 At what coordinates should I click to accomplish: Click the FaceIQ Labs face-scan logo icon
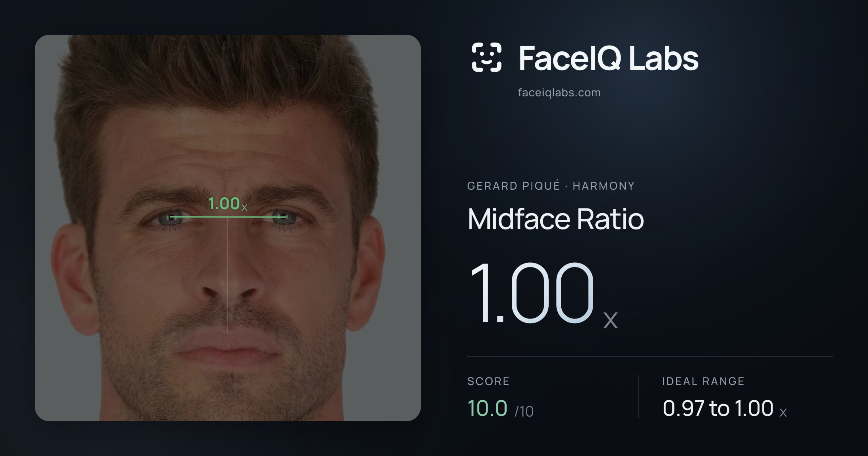pyautogui.click(x=487, y=57)
